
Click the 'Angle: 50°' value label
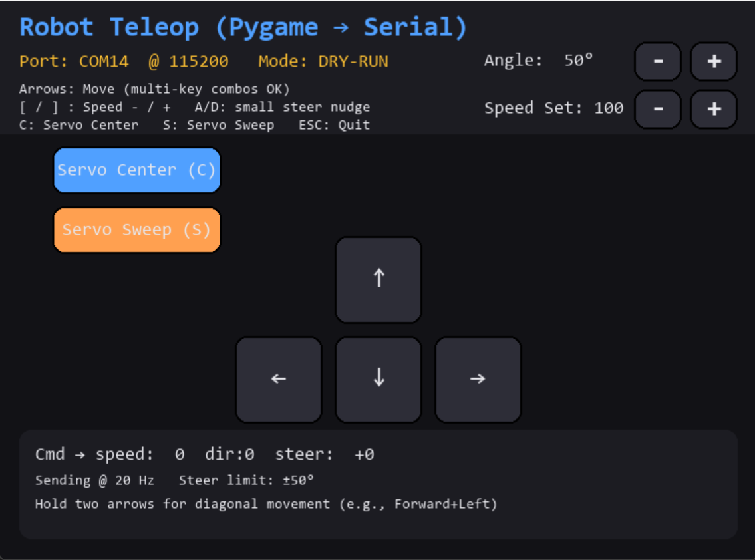(538, 60)
